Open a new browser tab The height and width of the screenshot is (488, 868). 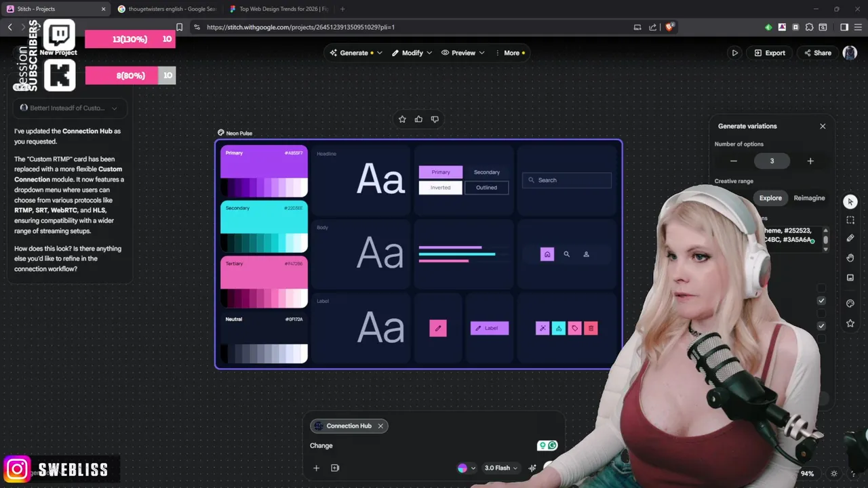[342, 9]
